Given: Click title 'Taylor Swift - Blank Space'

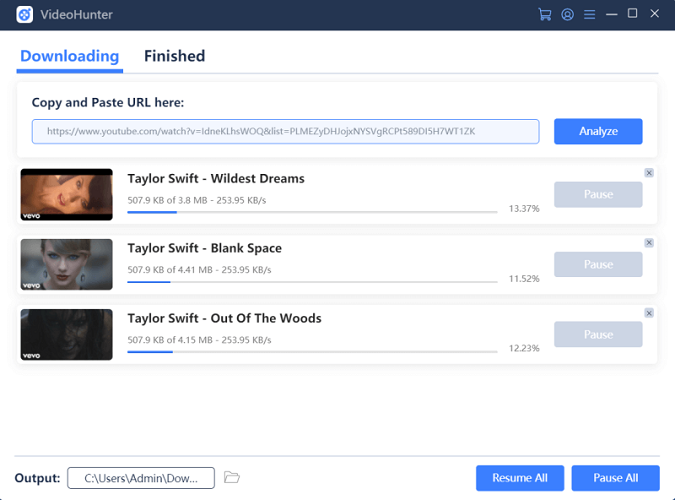Looking at the screenshot, I should point(204,248).
